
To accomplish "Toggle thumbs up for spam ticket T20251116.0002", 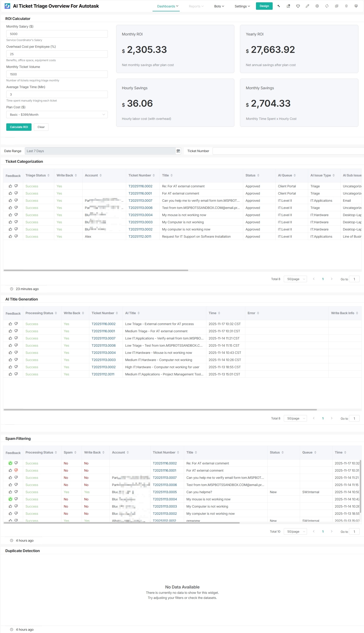I will tap(10, 463).
